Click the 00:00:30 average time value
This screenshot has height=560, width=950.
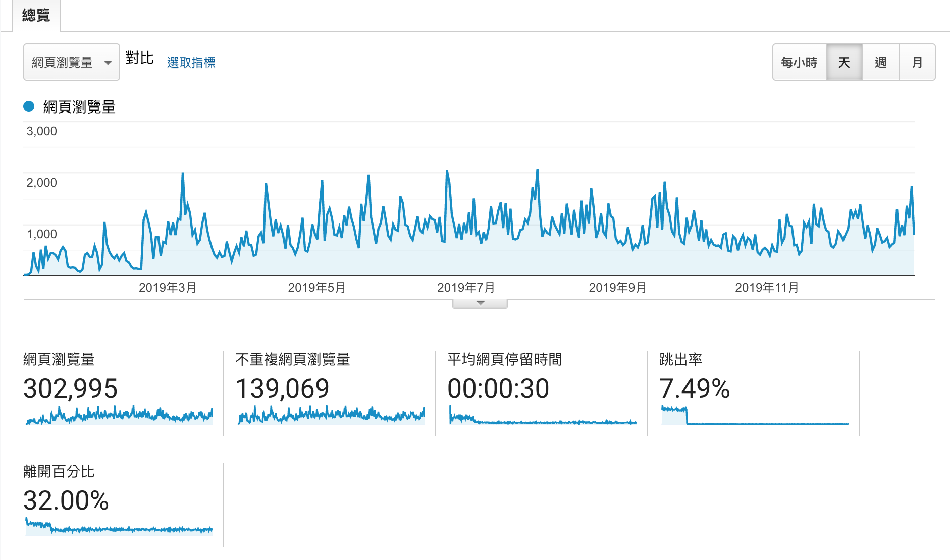click(498, 388)
